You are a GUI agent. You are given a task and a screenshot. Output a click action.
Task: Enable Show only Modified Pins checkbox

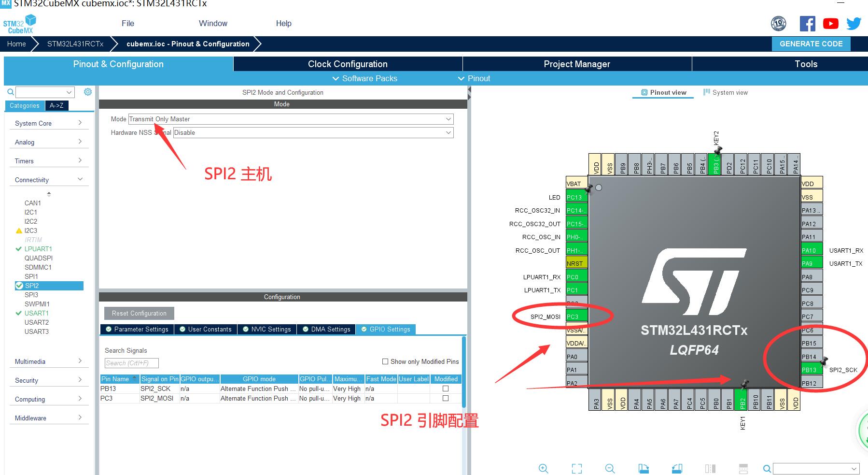click(385, 361)
